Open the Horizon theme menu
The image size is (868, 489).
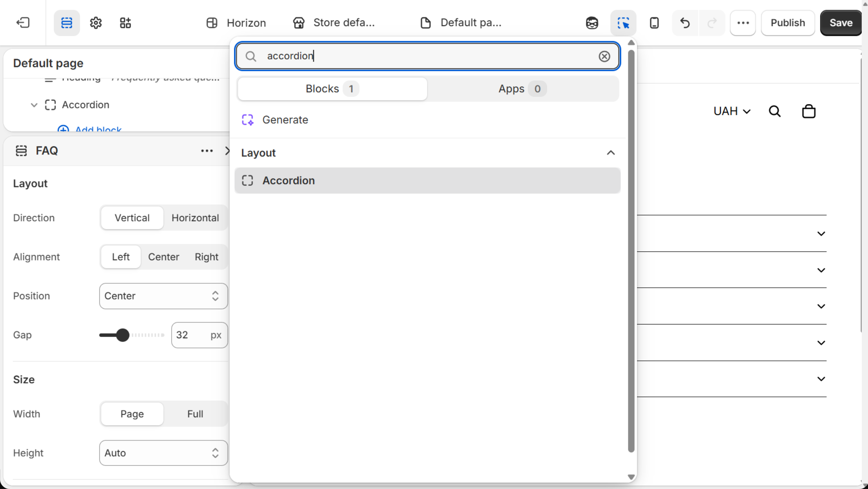tap(236, 23)
